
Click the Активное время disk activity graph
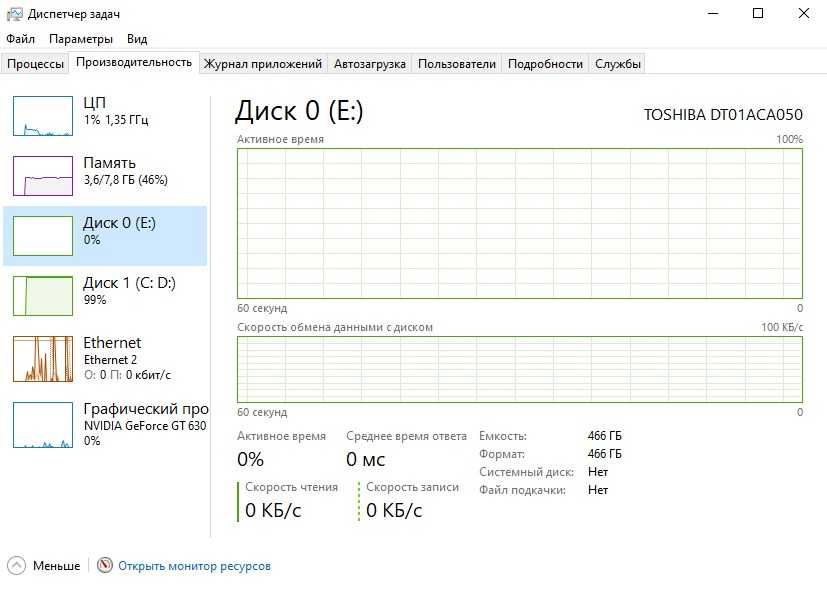tap(519, 223)
